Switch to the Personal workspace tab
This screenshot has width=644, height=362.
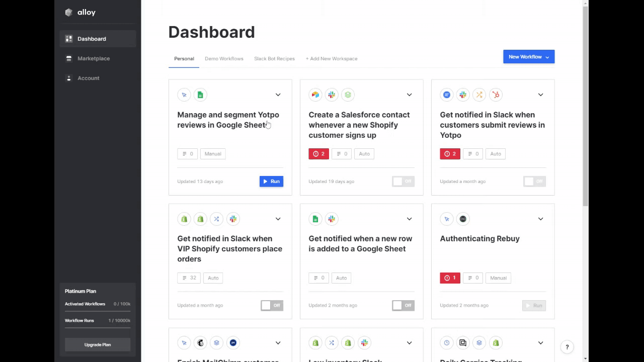(184, 59)
